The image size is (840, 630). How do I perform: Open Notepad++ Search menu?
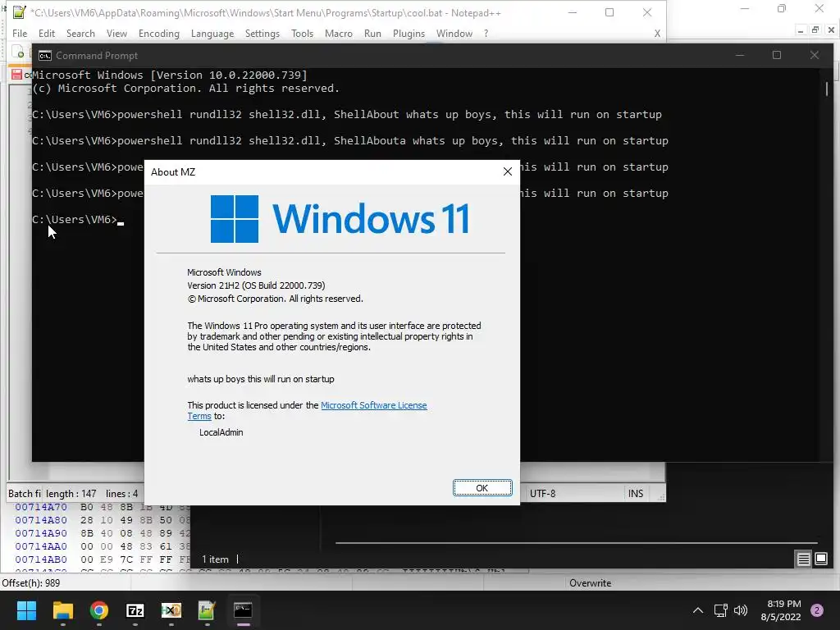(x=80, y=33)
